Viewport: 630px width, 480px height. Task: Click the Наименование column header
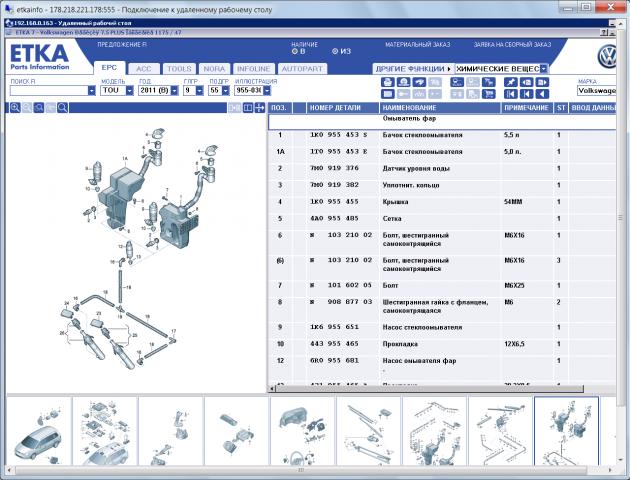(x=440, y=108)
